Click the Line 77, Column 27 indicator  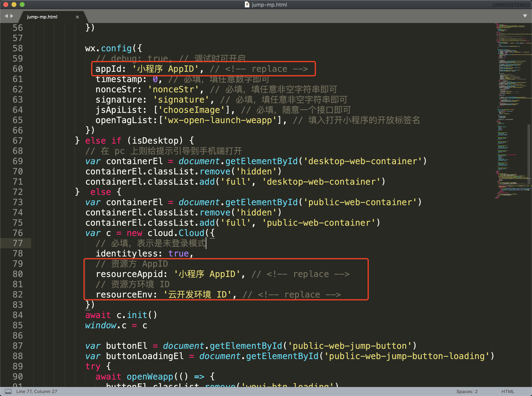coord(37,391)
